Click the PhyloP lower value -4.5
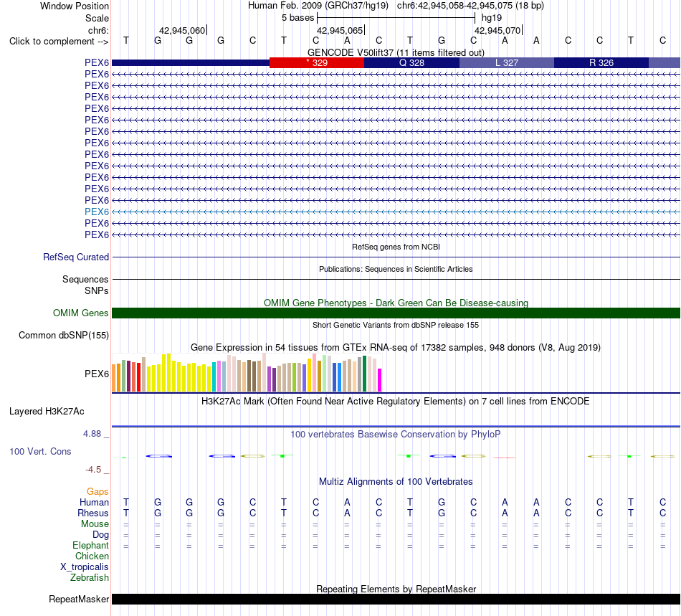681x616 pixels. pyautogui.click(x=93, y=469)
